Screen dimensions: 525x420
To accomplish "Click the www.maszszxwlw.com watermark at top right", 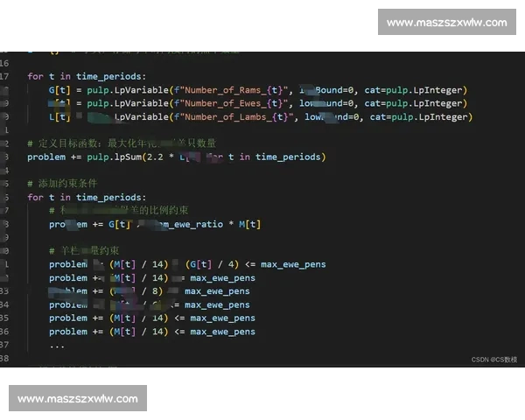I will (x=447, y=22).
